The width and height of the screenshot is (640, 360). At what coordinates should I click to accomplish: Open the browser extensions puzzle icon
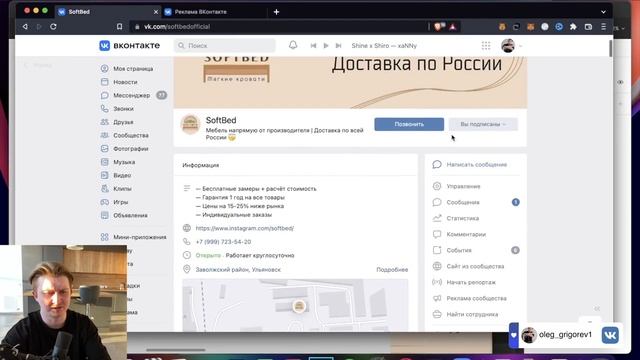573,27
